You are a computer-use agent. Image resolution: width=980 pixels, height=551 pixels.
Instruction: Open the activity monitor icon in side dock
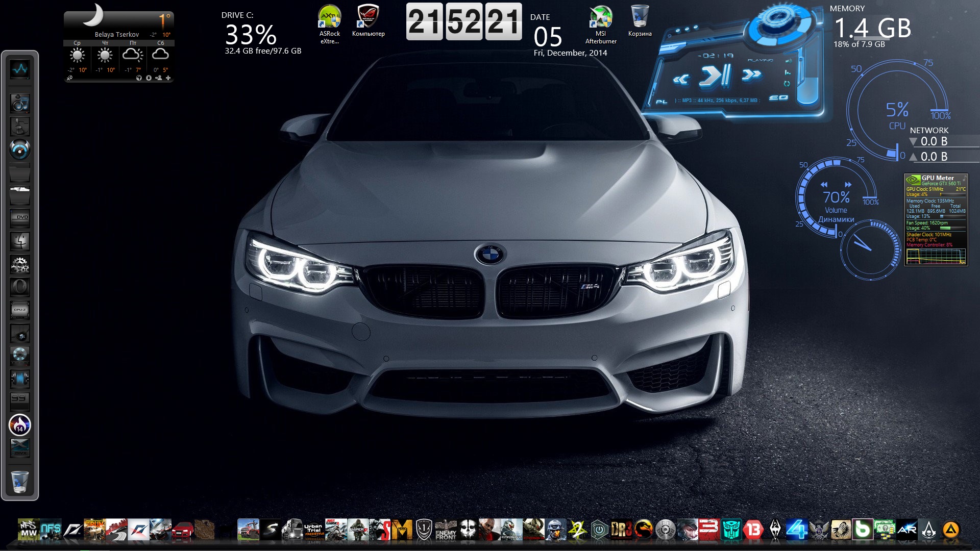click(x=20, y=69)
